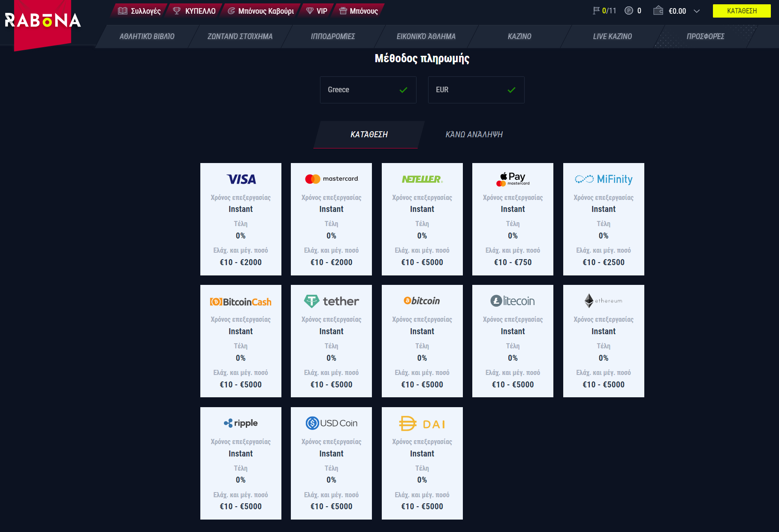
Task: Open the VIP section
Action: pyautogui.click(x=317, y=11)
